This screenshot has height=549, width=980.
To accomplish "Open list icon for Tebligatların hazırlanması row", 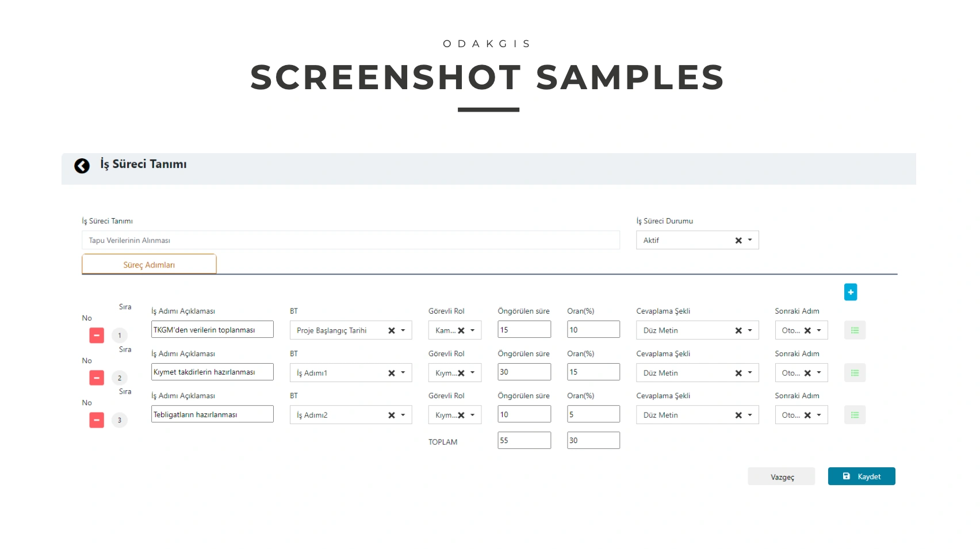I will [x=855, y=415].
